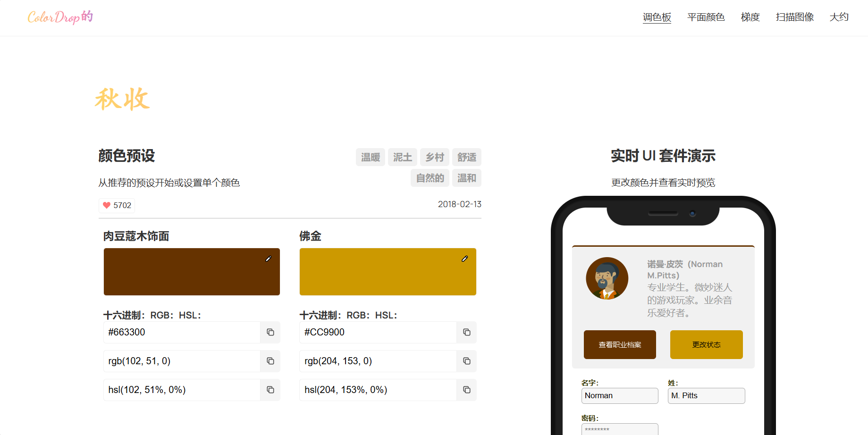The image size is (868, 435).
Task: Click the ColorDrop logo
Action: (60, 17)
